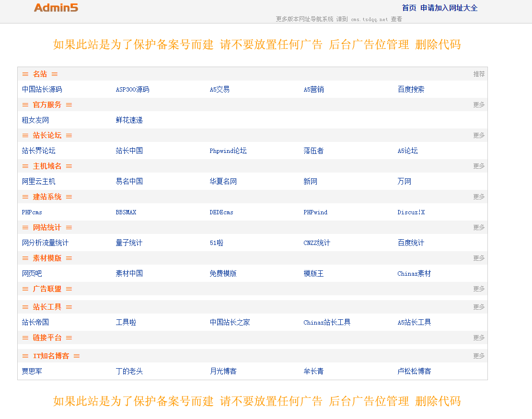The image size is (532, 419).
Task: Open the IT知名博客 category heading
Action: click(x=51, y=356)
